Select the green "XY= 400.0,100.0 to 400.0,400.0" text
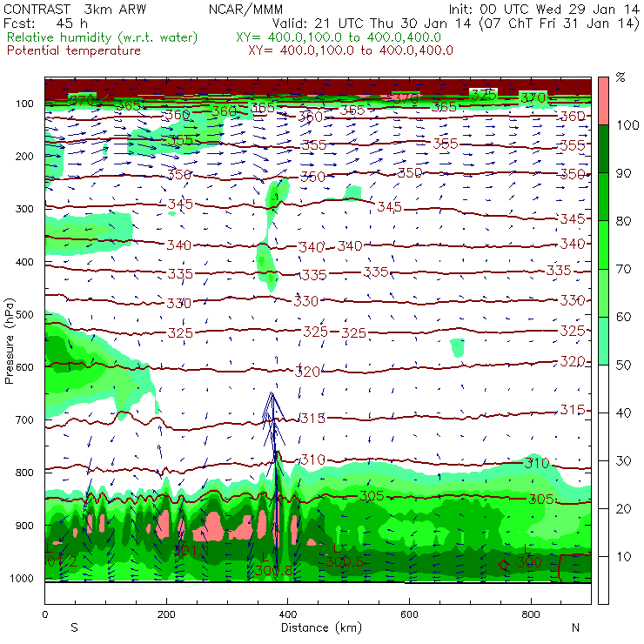The image size is (644, 644). [x=339, y=37]
